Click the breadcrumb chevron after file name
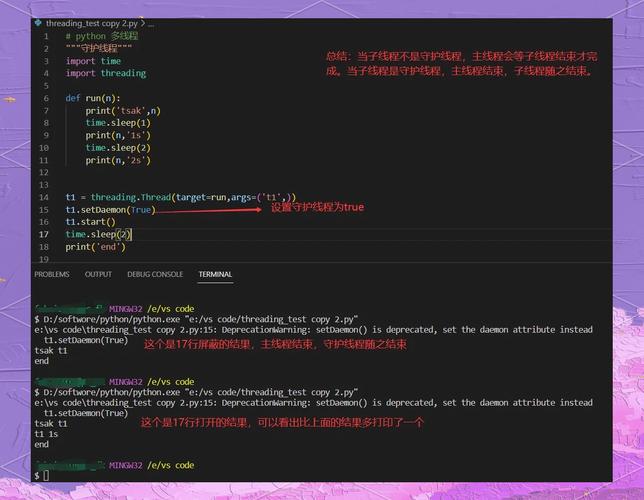 [x=143, y=23]
